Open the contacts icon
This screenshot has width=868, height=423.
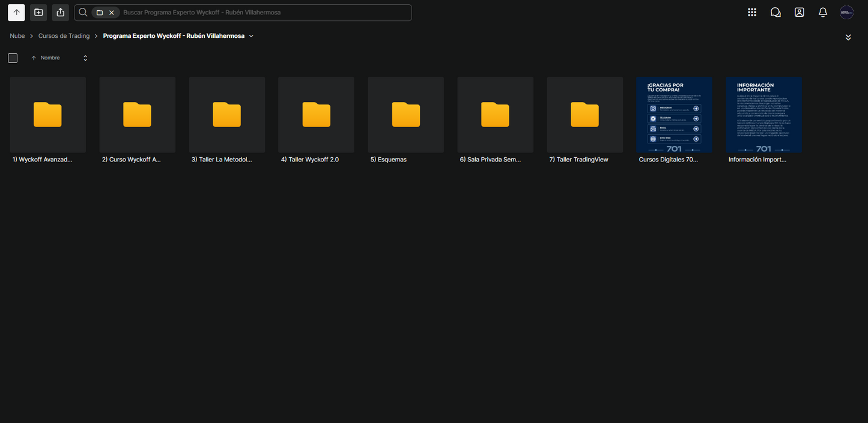click(799, 13)
